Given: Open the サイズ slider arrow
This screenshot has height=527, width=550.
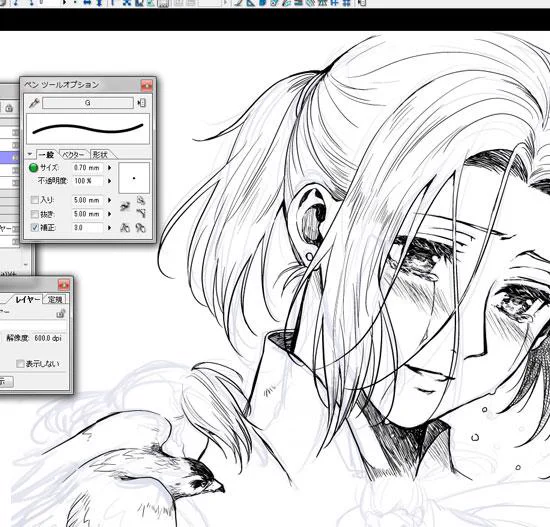Looking at the screenshot, I should [109, 168].
